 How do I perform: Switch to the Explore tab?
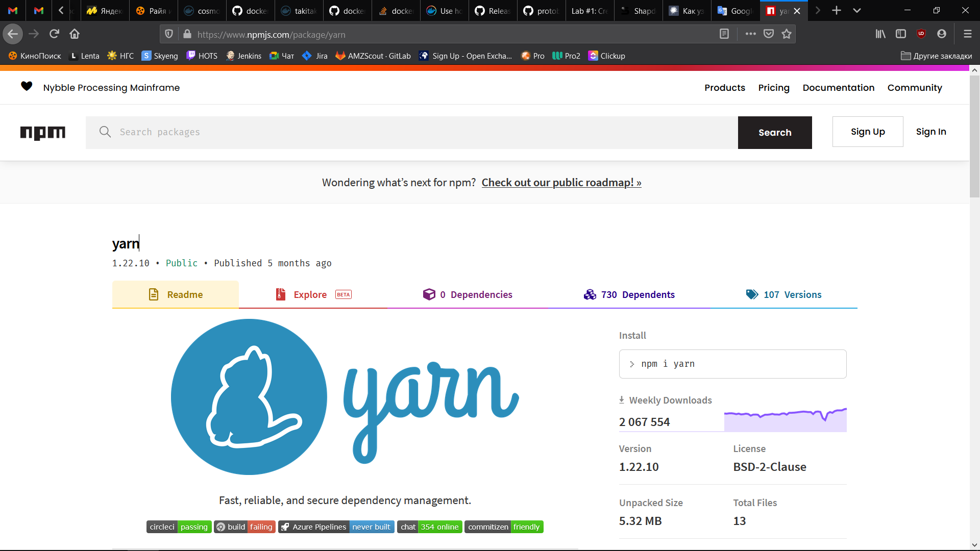[x=310, y=294]
